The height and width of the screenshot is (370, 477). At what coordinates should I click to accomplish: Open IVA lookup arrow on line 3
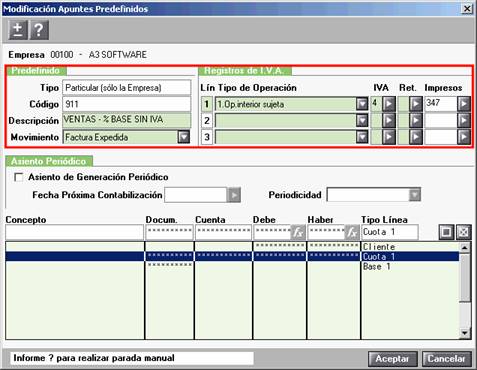click(x=389, y=137)
